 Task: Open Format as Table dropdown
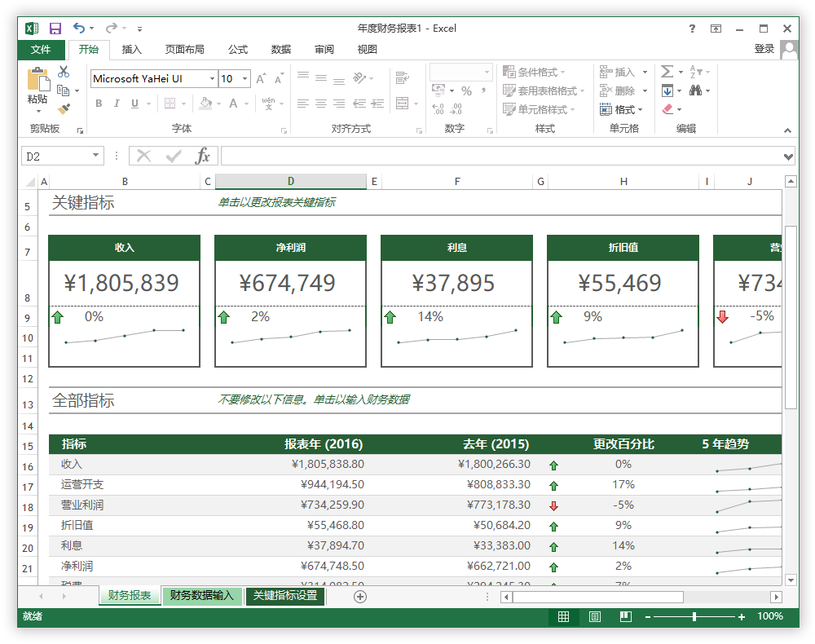[x=544, y=91]
